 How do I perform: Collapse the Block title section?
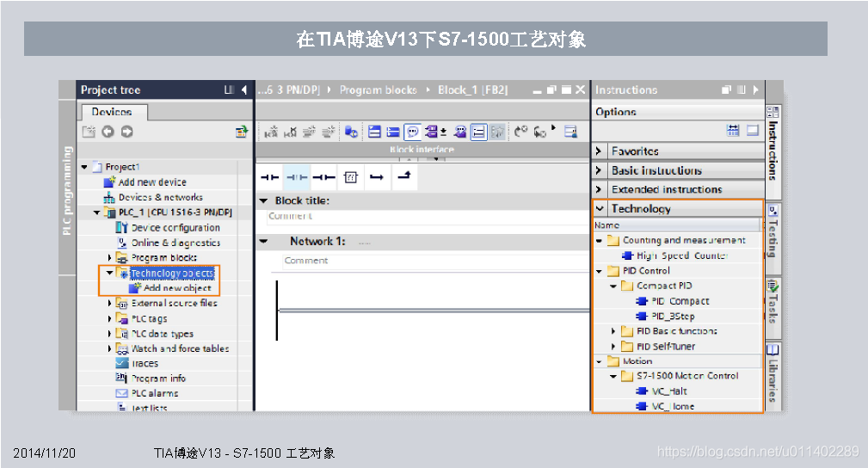click(x=263, y=200)
